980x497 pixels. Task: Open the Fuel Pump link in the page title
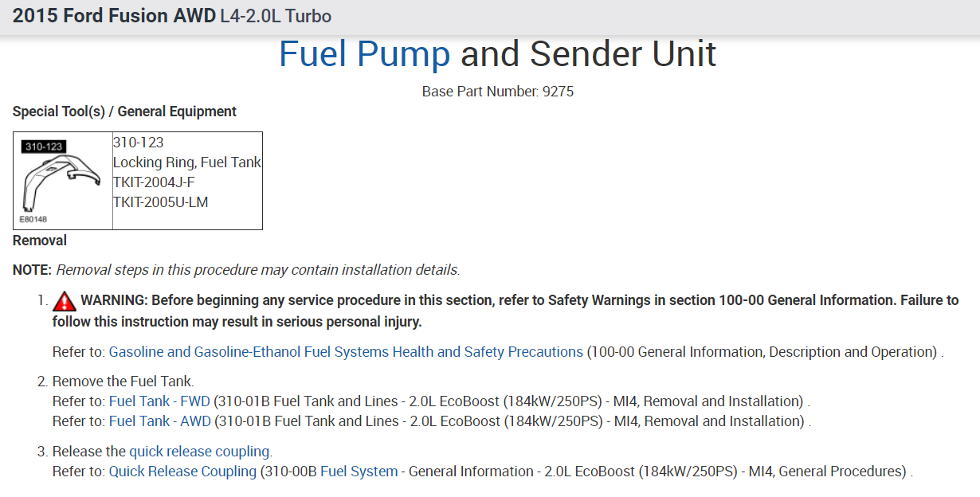point(364,54)
